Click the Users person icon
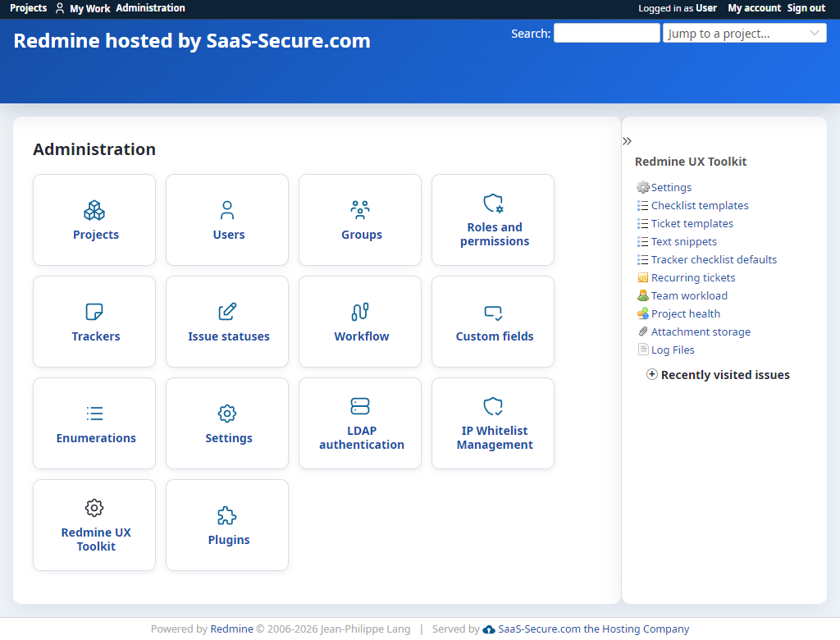 (227, 210)
